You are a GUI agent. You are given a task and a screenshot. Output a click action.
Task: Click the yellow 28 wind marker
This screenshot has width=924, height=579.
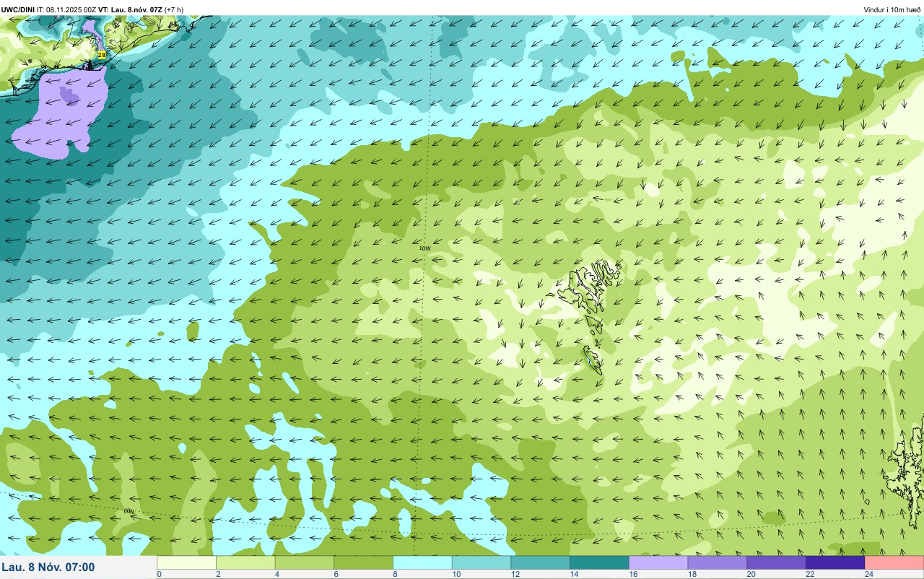(102, 54)
